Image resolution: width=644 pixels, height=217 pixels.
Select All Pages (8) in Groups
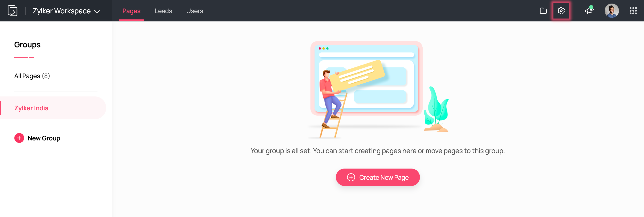[32, 76]
